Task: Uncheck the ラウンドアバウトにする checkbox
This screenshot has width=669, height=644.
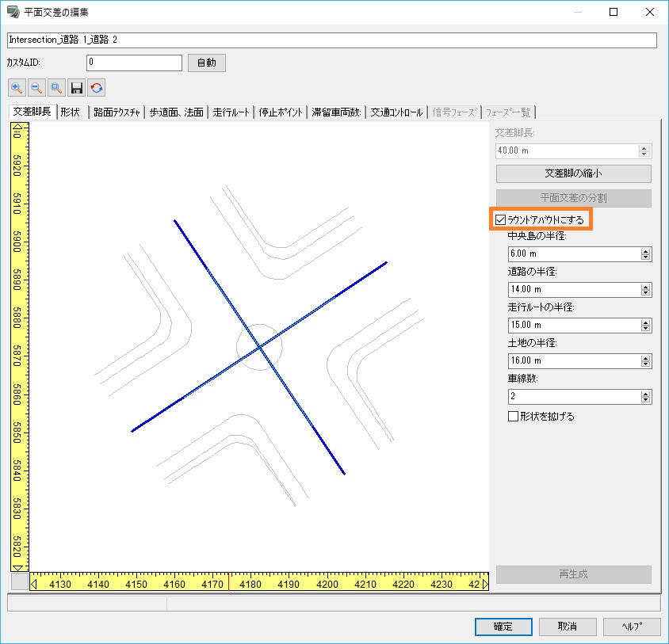Action: [x=501, y=219]
